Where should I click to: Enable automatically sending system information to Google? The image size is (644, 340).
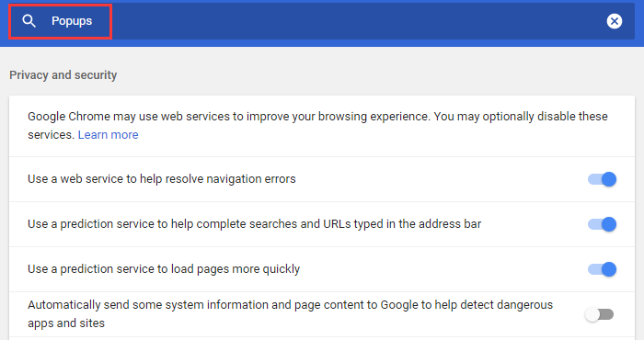(x=599, y=314)
